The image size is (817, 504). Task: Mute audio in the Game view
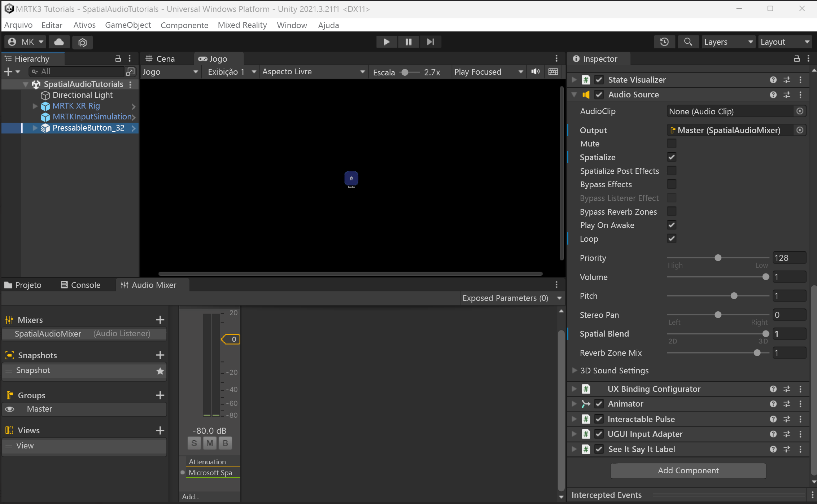(x=535, y=71)
